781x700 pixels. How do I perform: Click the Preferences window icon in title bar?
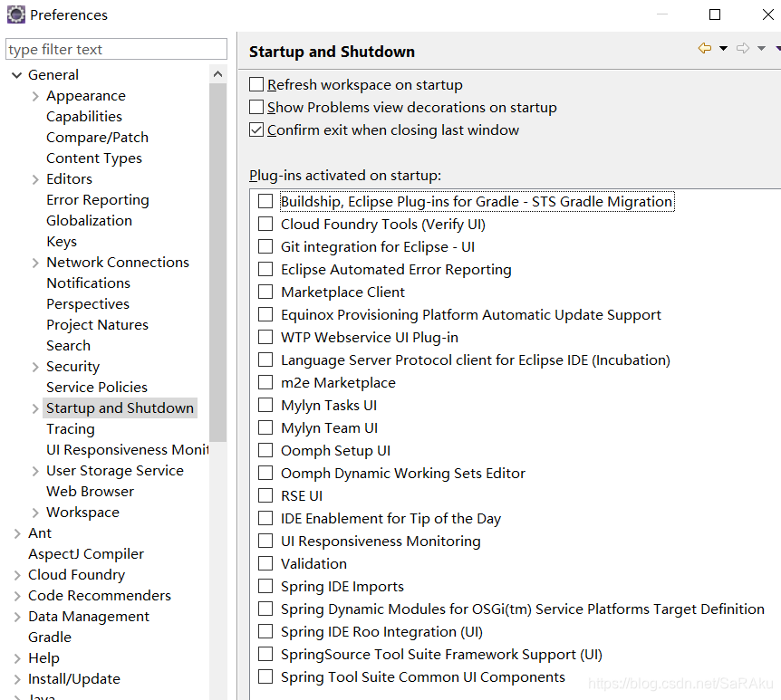pos(15,14)
